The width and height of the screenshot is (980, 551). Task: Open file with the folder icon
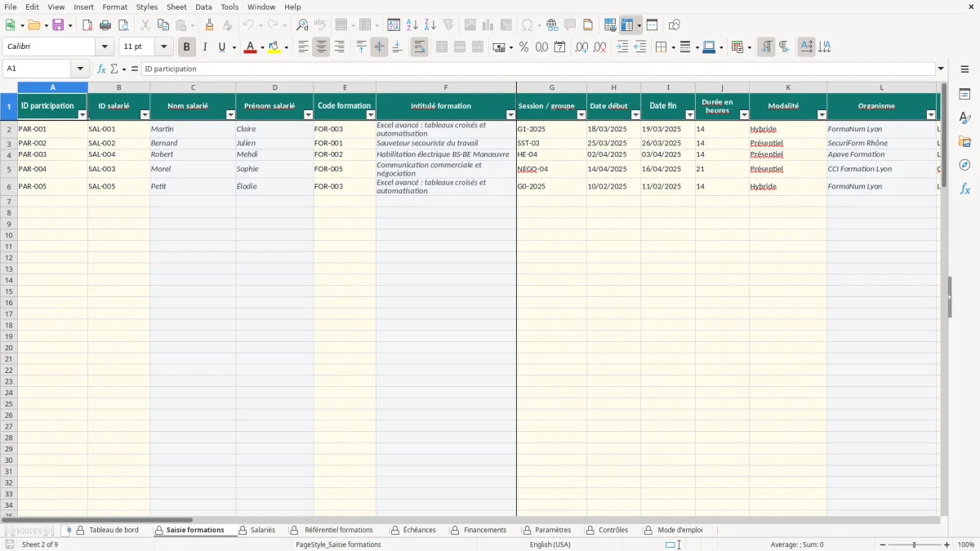[x=33, y=25]
